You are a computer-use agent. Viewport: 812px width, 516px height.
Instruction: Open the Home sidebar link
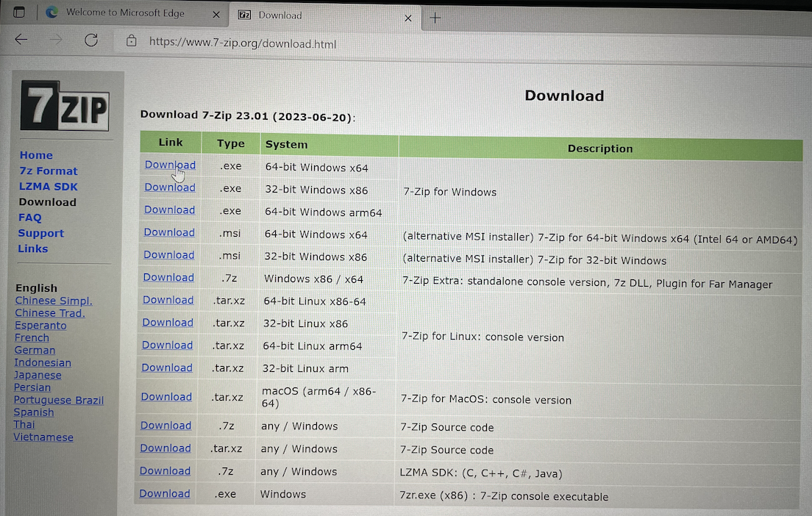[x=36, y=155]
